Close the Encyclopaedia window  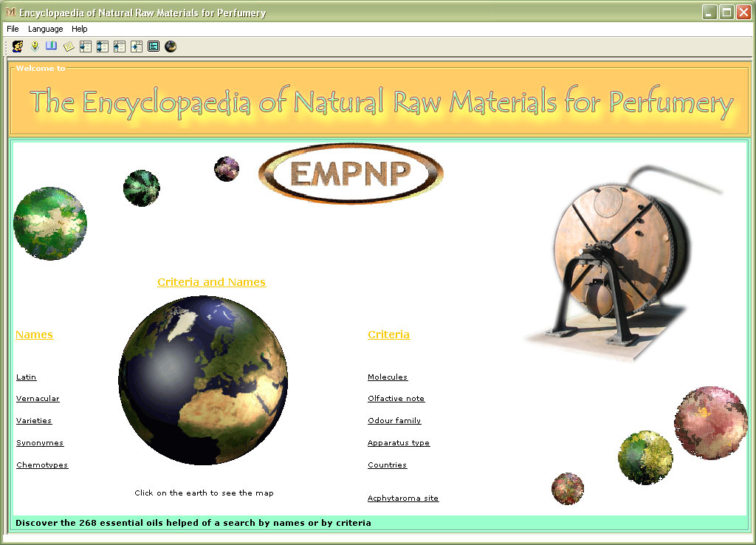click(x=743, y=12)
